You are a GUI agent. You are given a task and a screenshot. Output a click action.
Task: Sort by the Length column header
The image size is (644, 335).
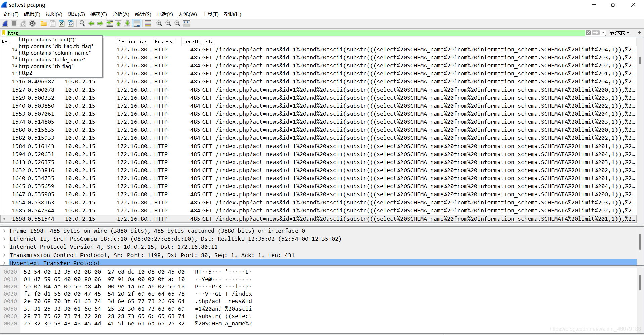tap(191, 42)
